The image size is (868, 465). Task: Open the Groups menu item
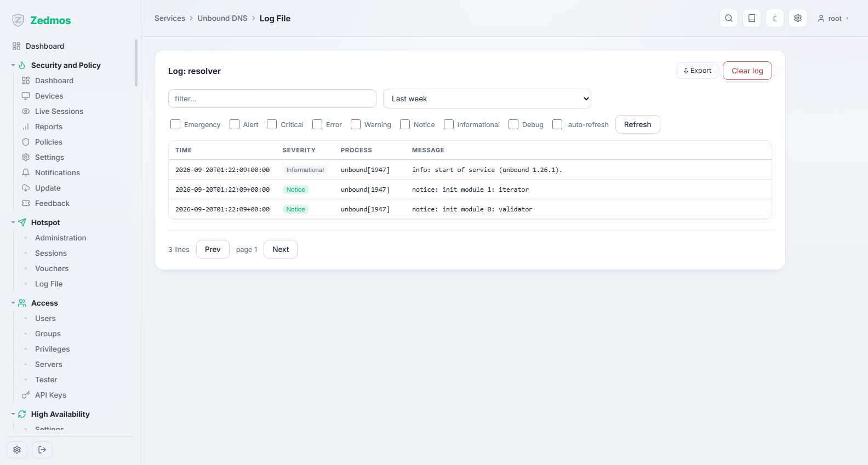pyautogui.click(x=48, y=334)
